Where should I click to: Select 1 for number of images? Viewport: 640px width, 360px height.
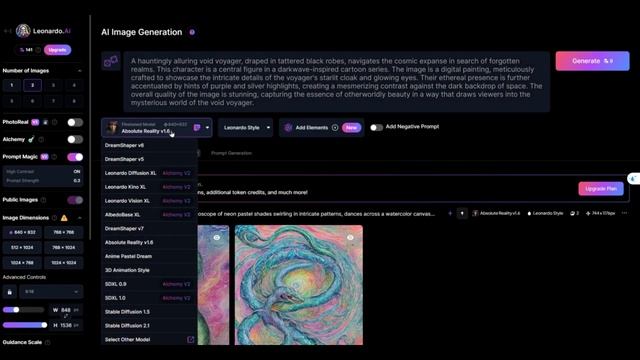(x=12, y=85)
